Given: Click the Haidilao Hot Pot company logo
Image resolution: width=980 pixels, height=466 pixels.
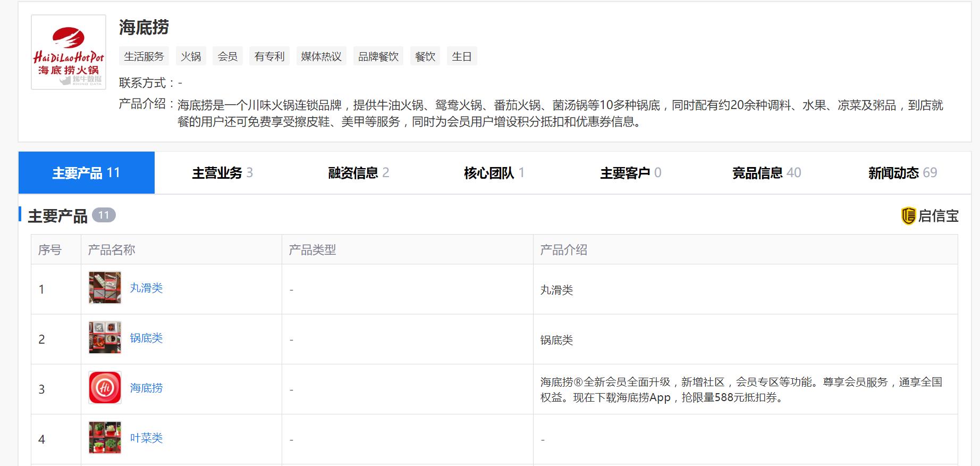Looking at the screenshot, I should click(x=69, y=52).
